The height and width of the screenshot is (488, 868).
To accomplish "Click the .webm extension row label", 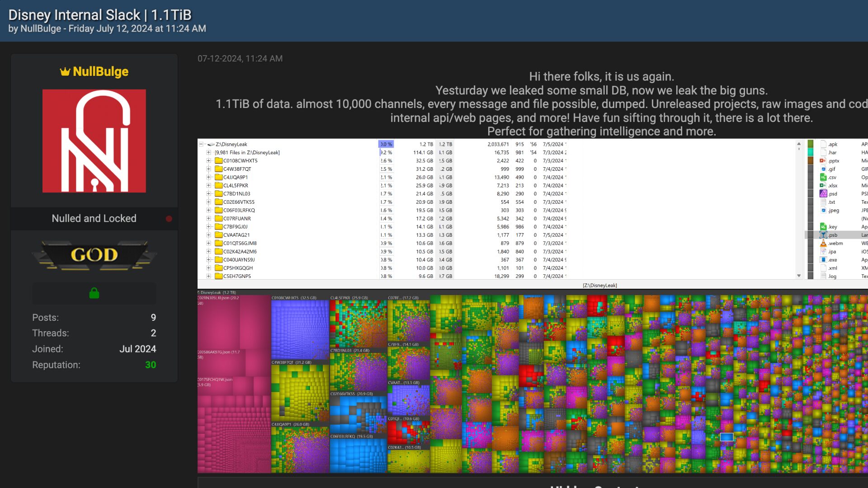I will (x=835, y=244).
